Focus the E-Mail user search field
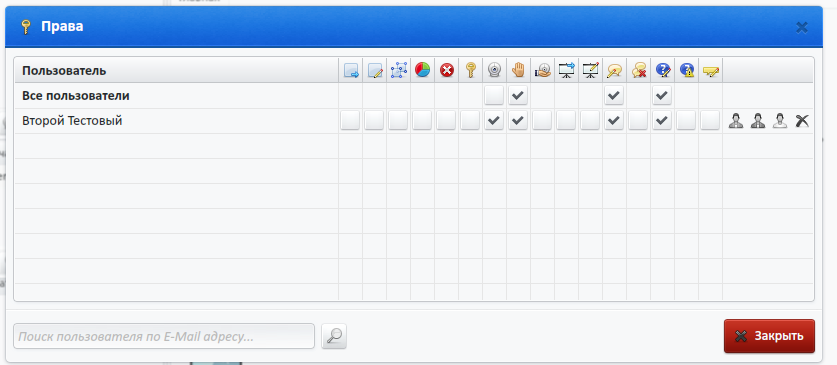Image resolution: width=837 pixels, height=365 pixels. coord(164,336)
